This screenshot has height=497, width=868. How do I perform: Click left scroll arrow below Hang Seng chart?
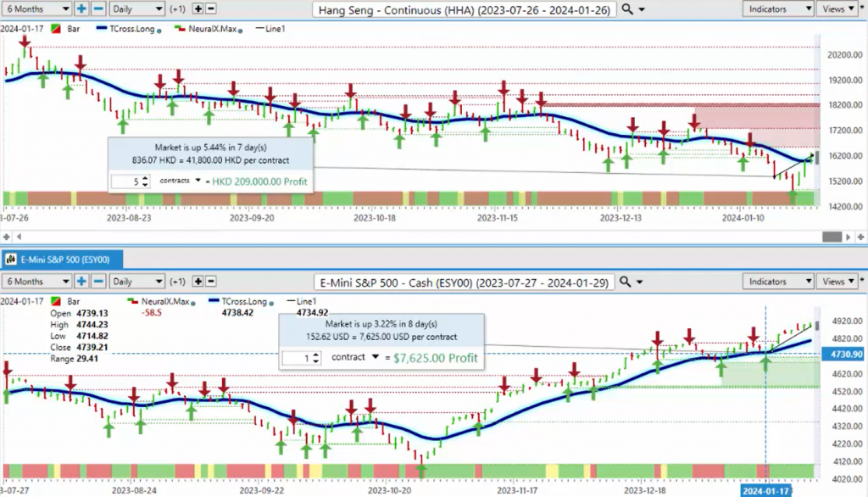[19, 237]
